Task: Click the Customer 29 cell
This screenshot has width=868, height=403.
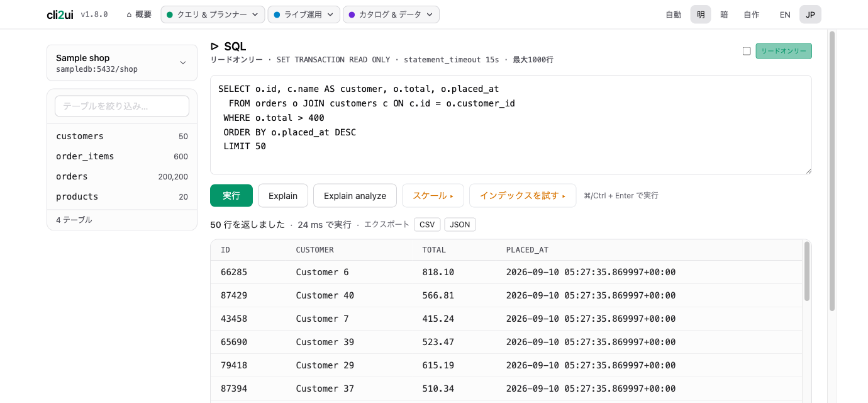Action: [325, 365]
